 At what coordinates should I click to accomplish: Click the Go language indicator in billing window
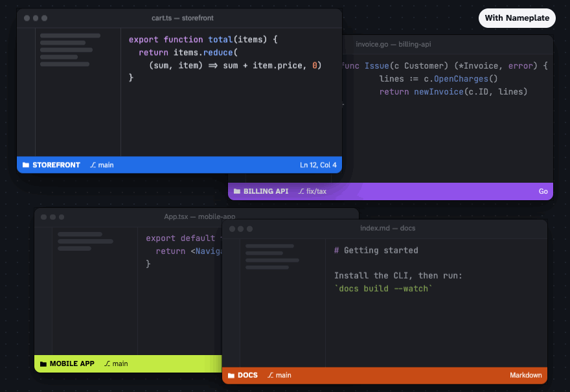pyautogui.click(x=543, y=191)
